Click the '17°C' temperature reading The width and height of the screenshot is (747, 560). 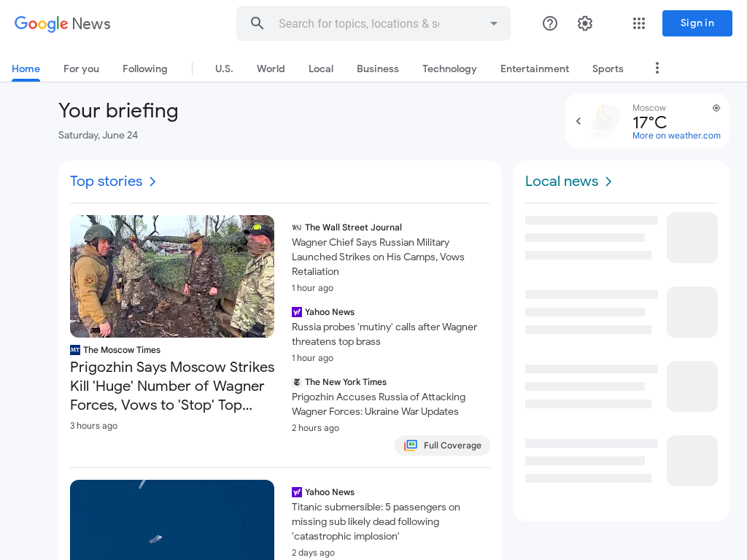[649, 122]
